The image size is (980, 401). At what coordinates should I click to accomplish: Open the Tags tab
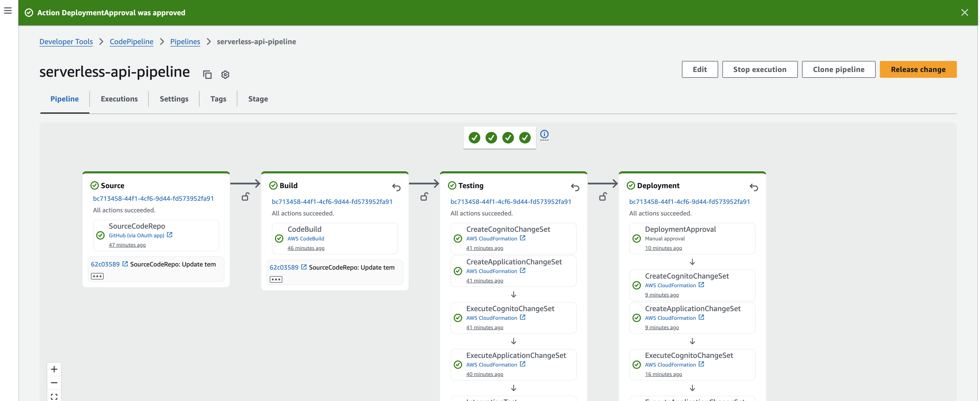[x=218, y=99]
